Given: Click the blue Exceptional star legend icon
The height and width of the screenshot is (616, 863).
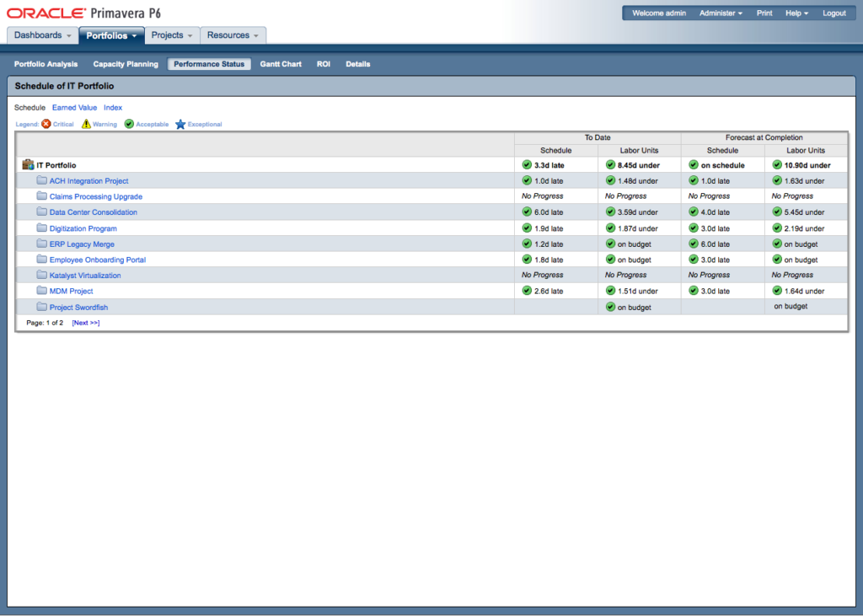Looking at the screenshot, I should point(179,124).
